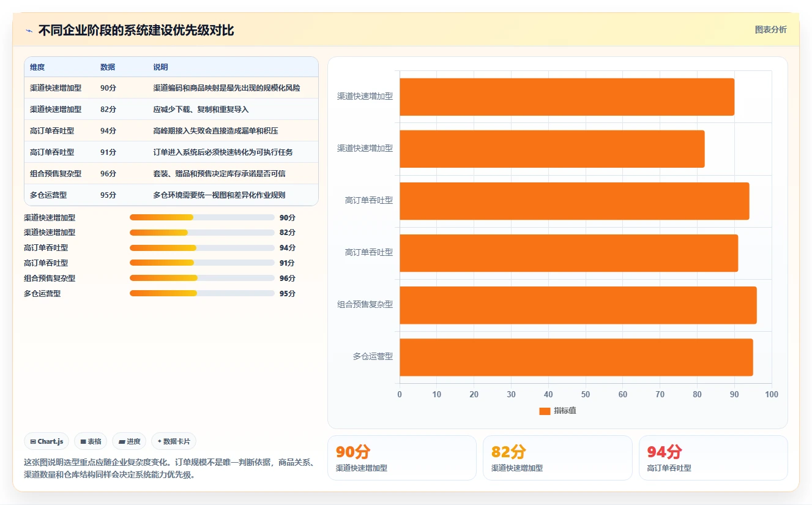Viewport: 812px width, 505px height.
Task: Click the x-axis tick label 50
Action: (x=586, y=394)
